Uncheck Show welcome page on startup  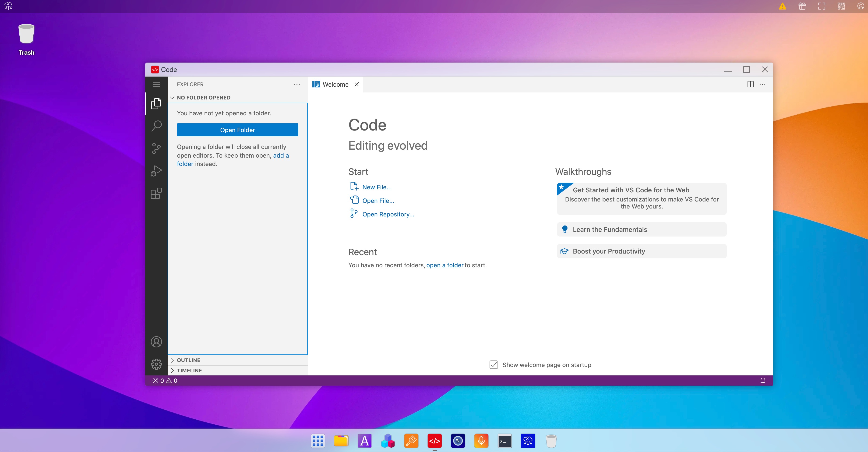click(x=494, y=365)
